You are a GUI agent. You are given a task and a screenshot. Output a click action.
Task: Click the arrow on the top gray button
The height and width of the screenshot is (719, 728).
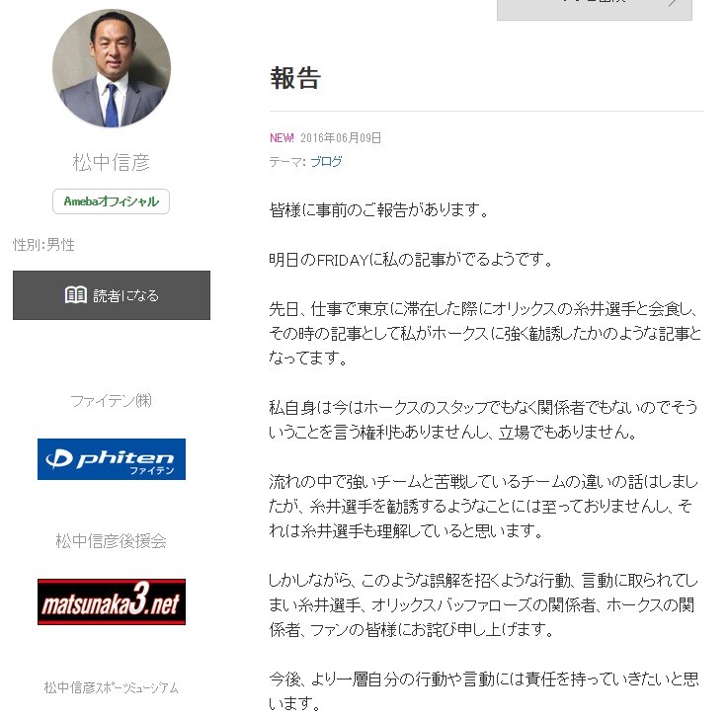coord(673,3)
